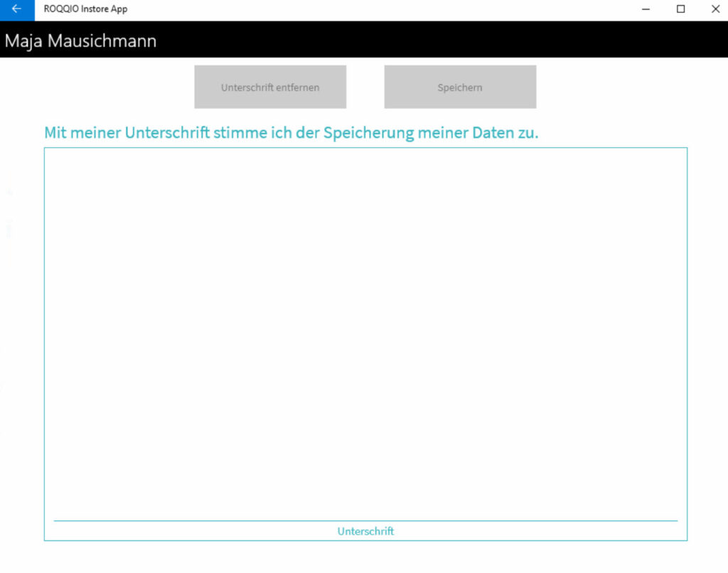
Task: Click the turquoise signature baseline
Action: (x=365, y=520)
